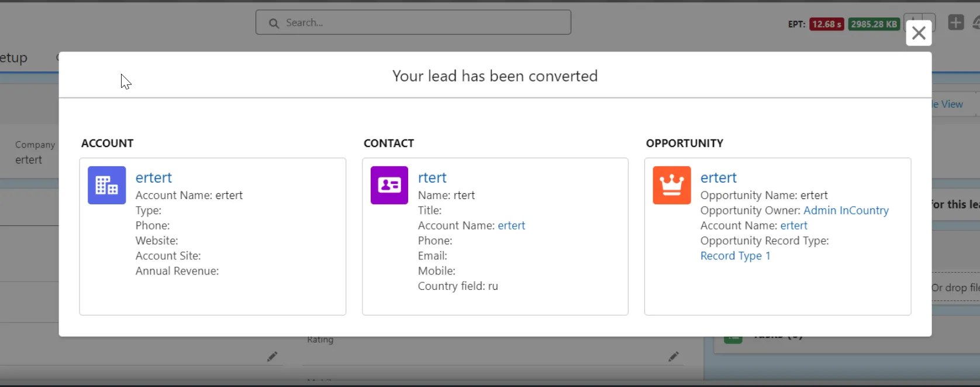Click the pencil icon beside the Rating field
The image size is (980, 387).
(x=674, y=356)
